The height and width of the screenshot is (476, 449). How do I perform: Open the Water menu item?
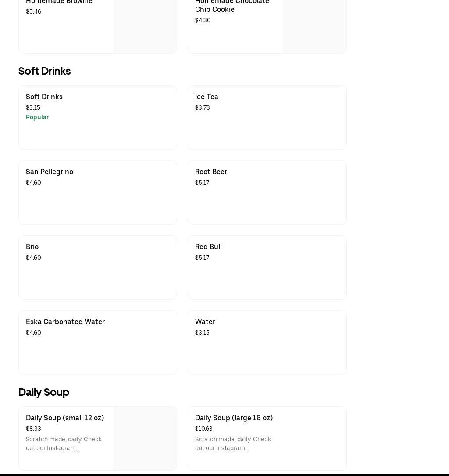[267, 342]
